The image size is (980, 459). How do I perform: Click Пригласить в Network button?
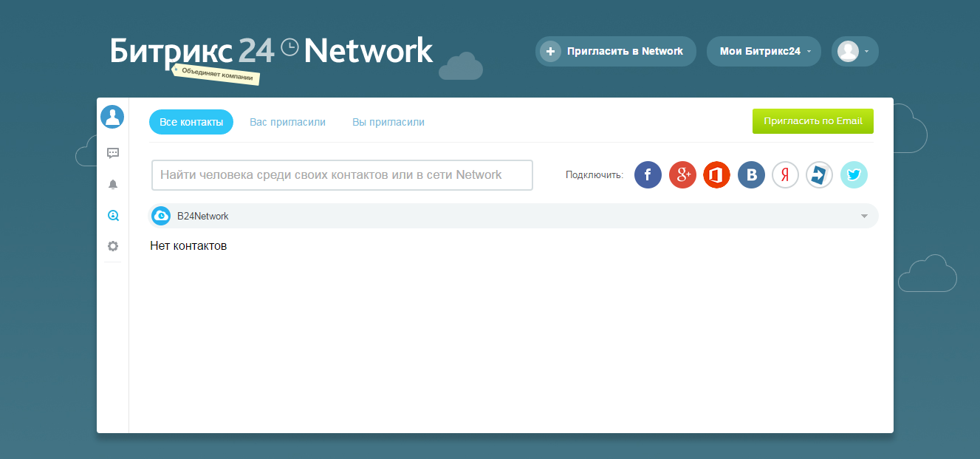click(x=616, y=51)
